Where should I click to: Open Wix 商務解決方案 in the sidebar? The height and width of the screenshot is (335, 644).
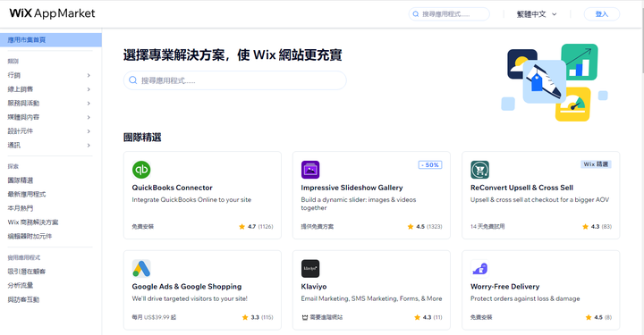point(33,222)
